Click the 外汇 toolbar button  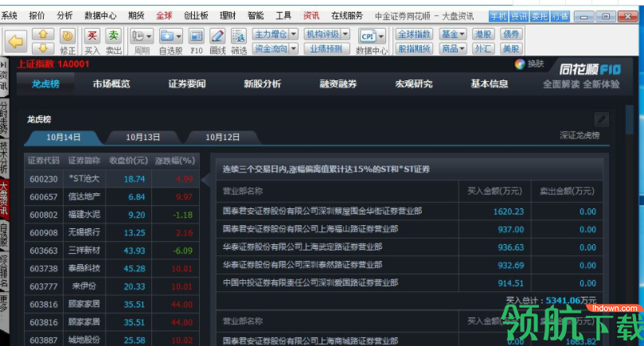483,49
